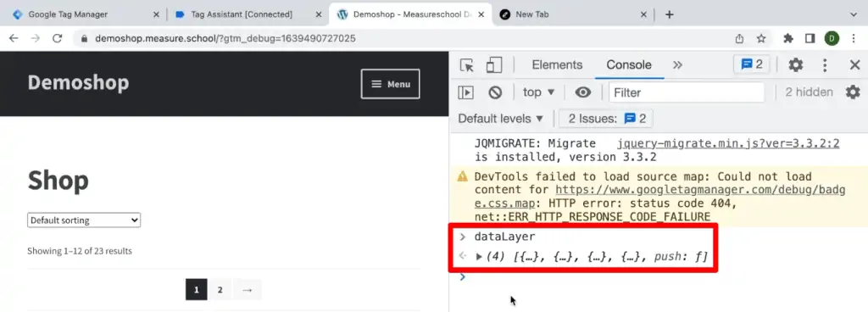Viewport: 868px width, 312px height.
Task: Open the tab search chevron
Action: [x=853, y=14]
